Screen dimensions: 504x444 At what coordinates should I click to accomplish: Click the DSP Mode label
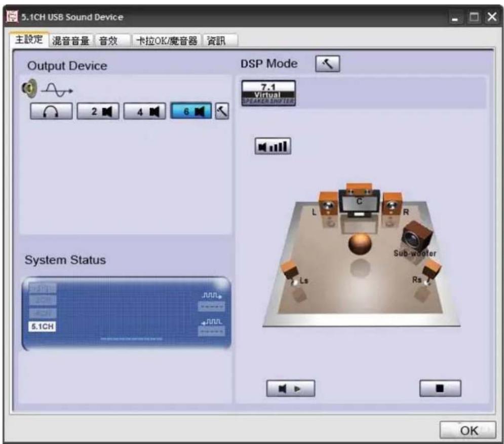[x=269, y=64]
